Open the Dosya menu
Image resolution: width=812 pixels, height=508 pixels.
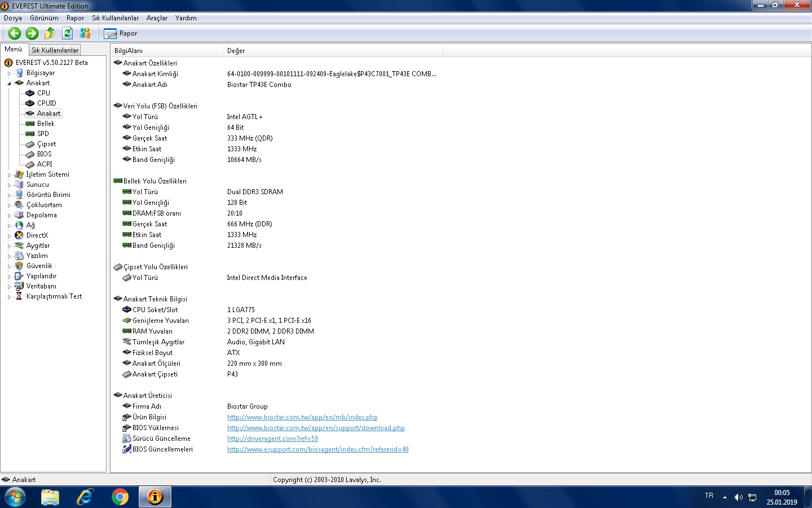pyautogui.click(x=13, y=18)
